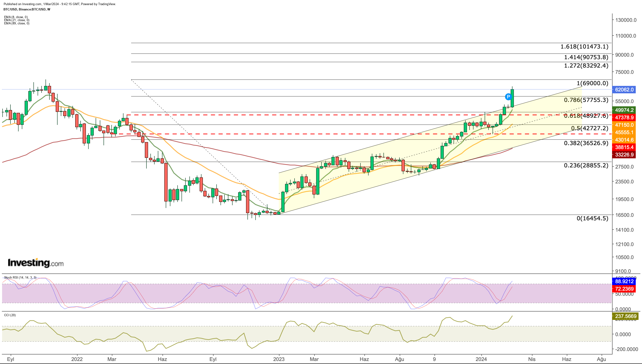Click the 10500.0 price axis label
The width and height of the screenshot is (642, 364).
625,257
